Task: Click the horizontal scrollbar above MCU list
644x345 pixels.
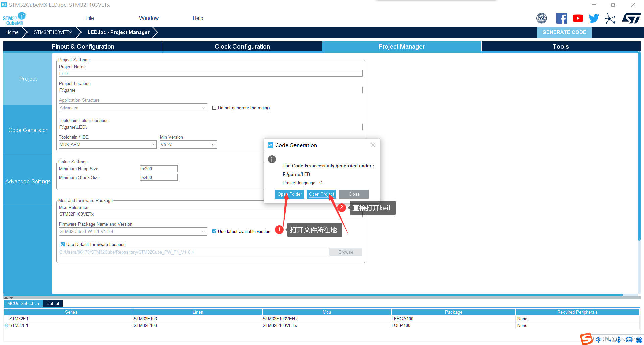Action: coord(314,295)
